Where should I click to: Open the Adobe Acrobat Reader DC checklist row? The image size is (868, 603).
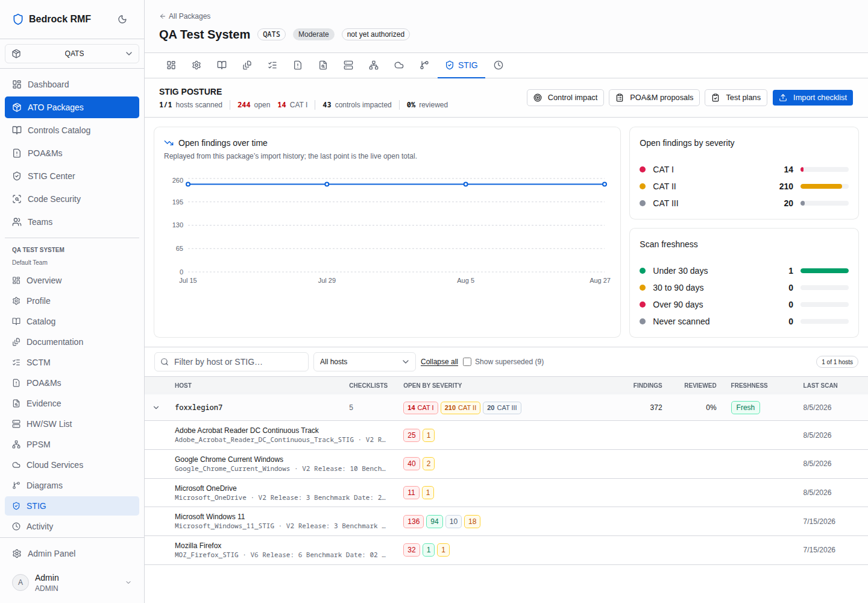[x=506, y=435]
